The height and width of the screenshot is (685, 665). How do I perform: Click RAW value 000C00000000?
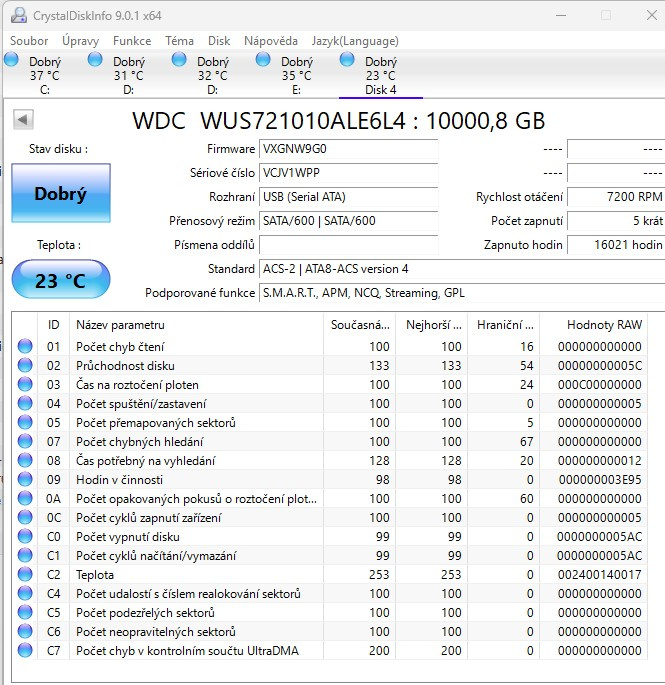(600, 384)
